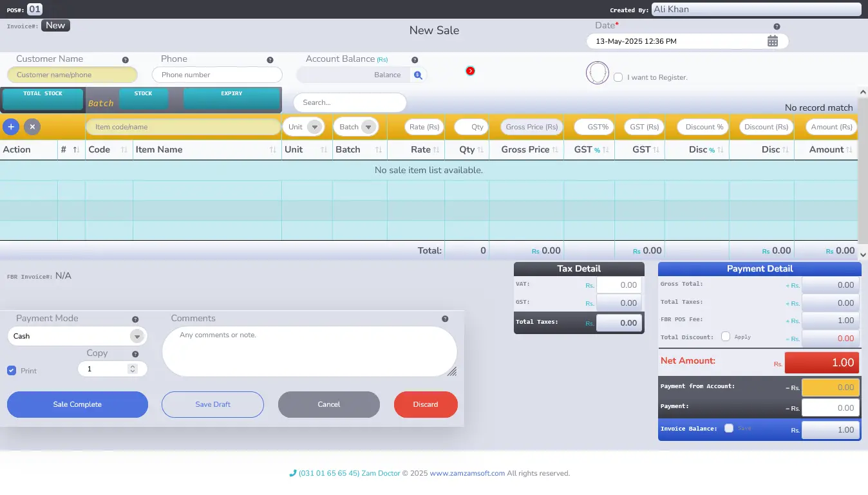Click help icon beside Comments label
Screen dimensions: 868x495
pos(445,319)
